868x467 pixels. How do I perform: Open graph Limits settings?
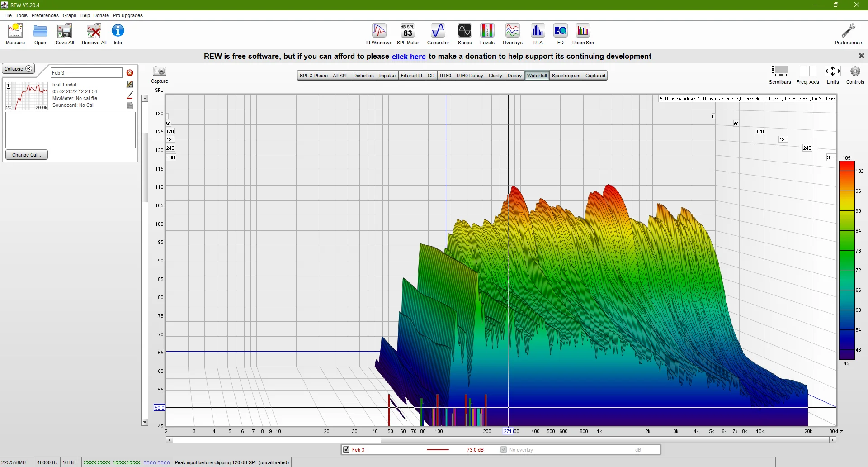(833, 75)
